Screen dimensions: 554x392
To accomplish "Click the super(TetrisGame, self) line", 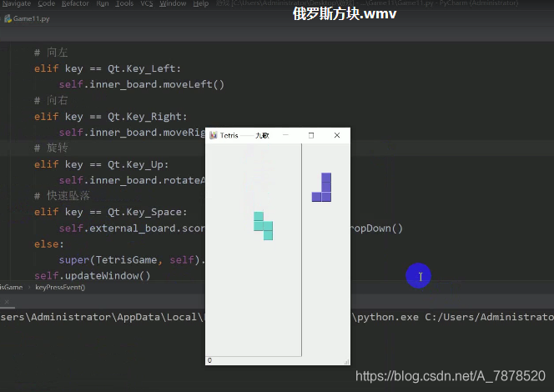I will coord(132,260).
